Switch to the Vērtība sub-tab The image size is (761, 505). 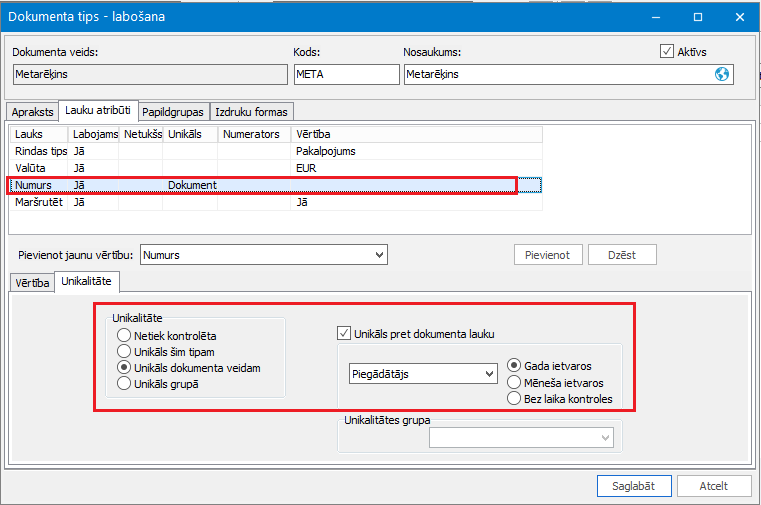pos(31,284)
